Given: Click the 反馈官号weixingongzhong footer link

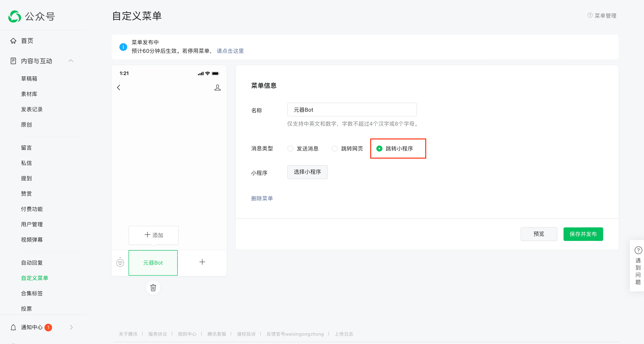Looking at the screenshot, I should pyautogui.click(x=295, y=334).
